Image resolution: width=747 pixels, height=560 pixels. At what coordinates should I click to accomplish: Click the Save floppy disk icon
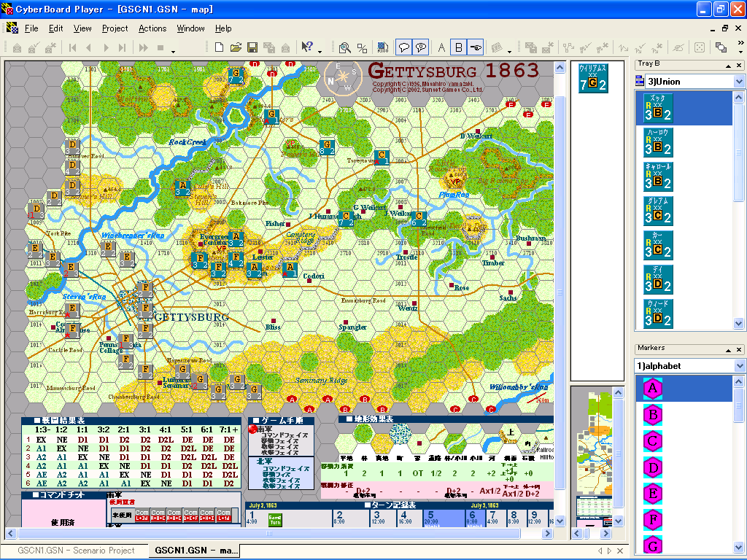(x=252, y=47)
